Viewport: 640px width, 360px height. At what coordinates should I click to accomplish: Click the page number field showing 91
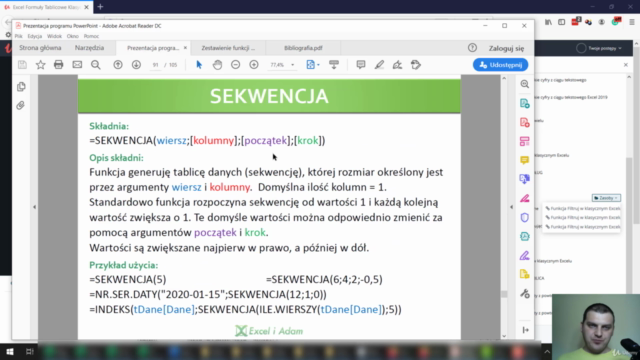[x=156, y=65]
